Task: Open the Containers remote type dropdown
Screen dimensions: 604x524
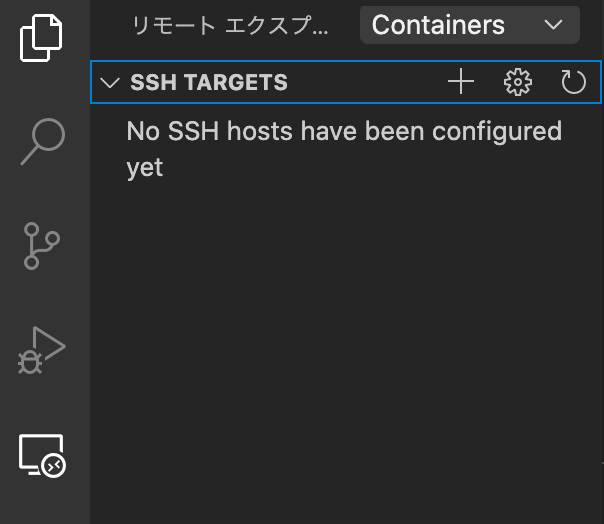Action: (469, 25)
